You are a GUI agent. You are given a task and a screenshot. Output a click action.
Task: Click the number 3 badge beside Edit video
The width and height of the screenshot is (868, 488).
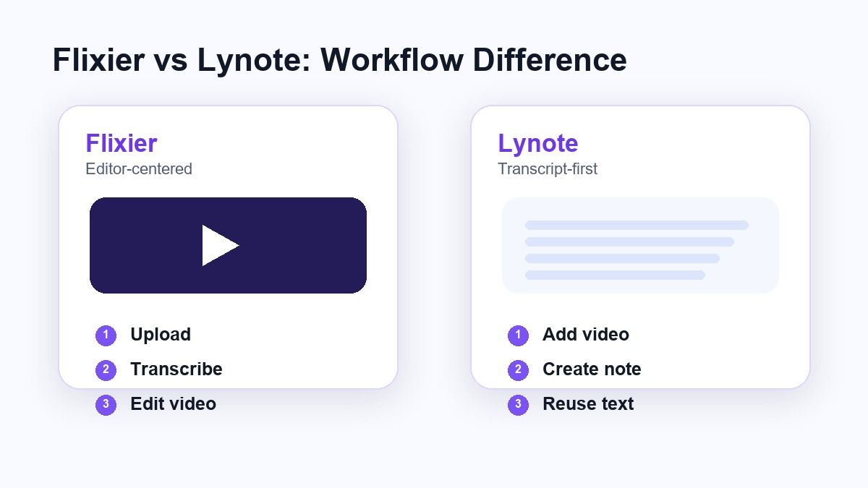106,405
